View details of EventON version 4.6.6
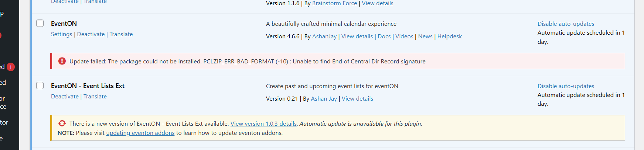 coord(357,36)
